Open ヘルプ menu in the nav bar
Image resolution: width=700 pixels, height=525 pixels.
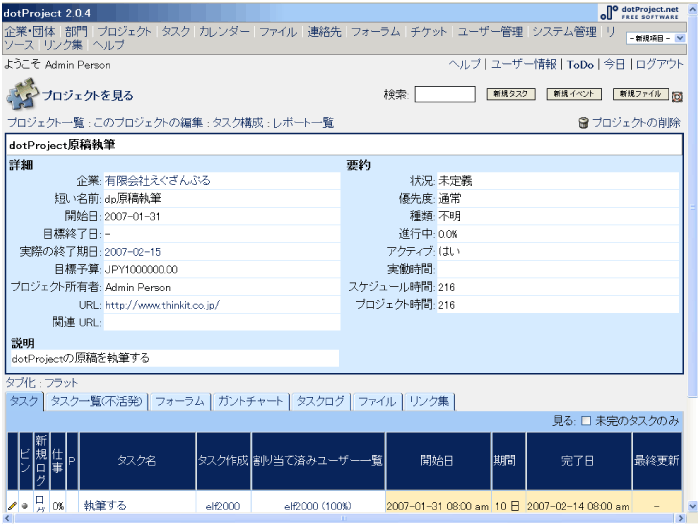(x=108, y=45)
